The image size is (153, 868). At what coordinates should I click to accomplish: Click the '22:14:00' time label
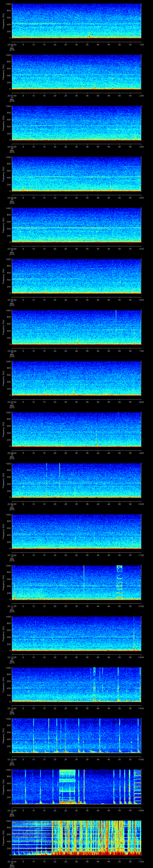12,759
